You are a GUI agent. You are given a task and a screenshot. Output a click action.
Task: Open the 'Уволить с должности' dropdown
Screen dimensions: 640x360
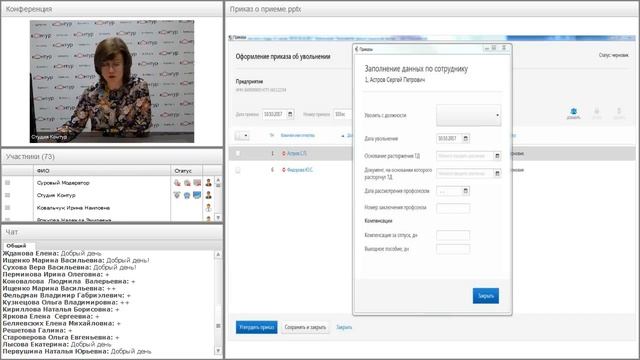pos(469,115)
